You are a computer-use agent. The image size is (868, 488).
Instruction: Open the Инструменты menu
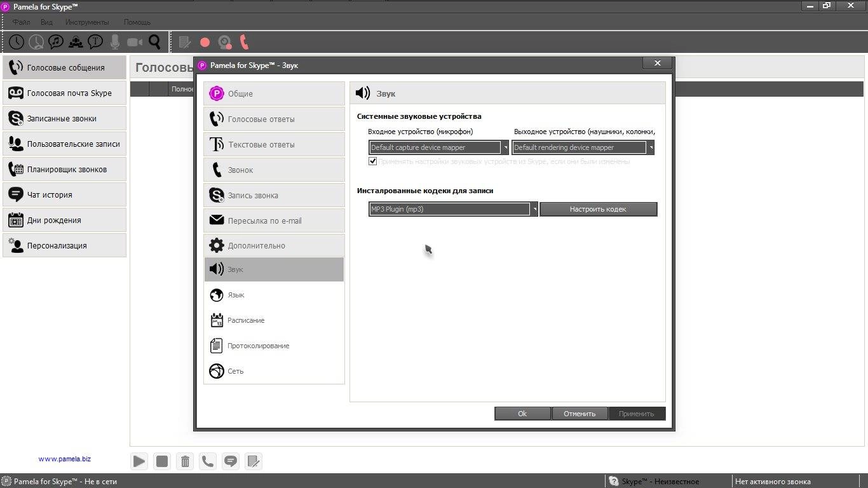pyautogui.click(x=87, y=22)
